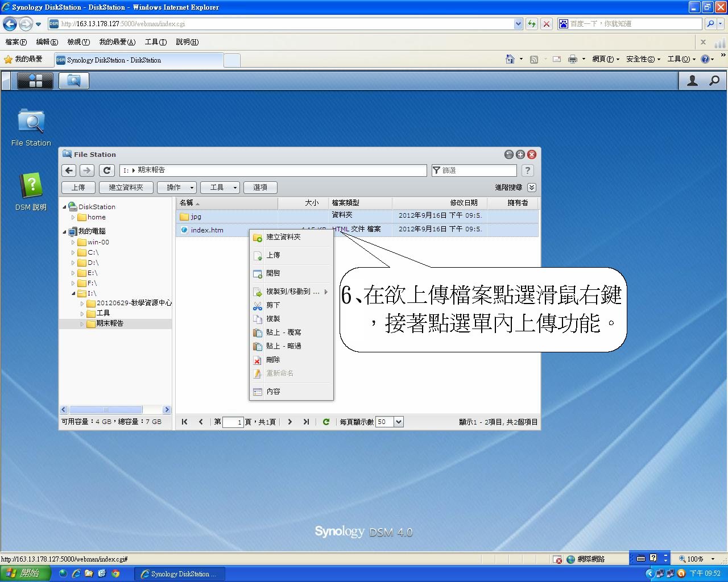The image size is (728, 582).
Task: Open the 操作 dropdown menu
Action: [177, 188]
